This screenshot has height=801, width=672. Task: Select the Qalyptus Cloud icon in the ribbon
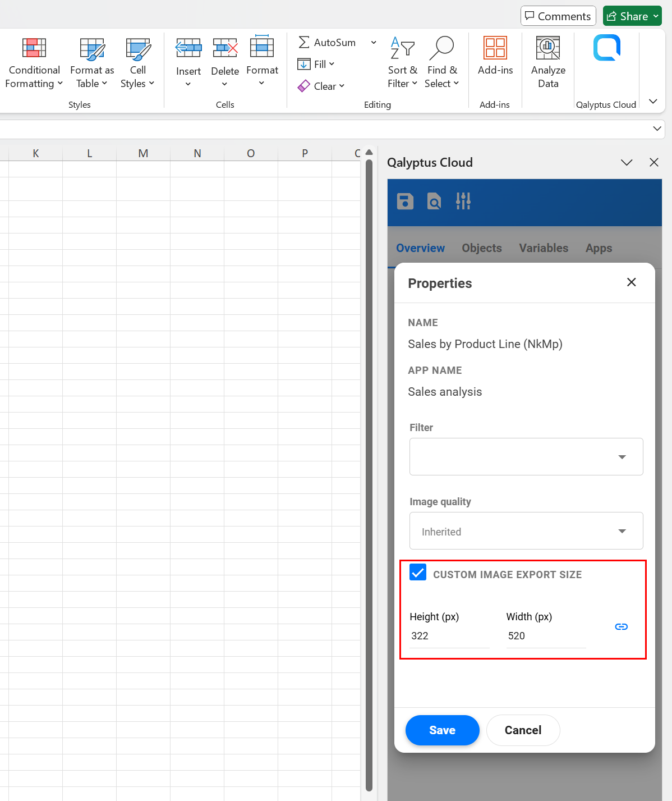tap(606, 48)
